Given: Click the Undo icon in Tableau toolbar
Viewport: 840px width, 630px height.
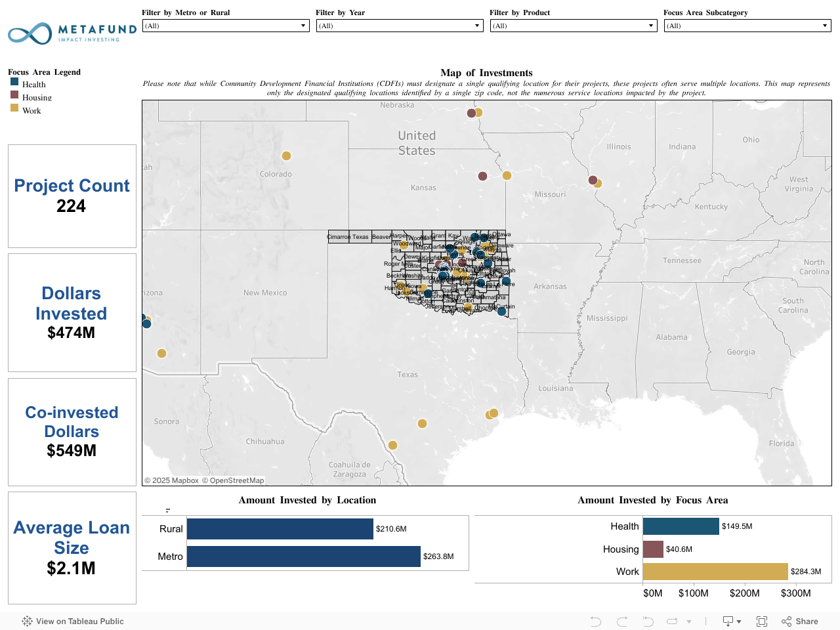Looking at the screenshot, I should tap(595, 621).
